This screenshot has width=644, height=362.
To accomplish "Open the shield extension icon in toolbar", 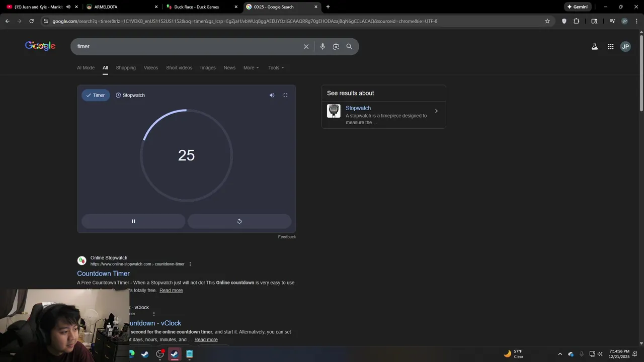I will pos(564,21).
